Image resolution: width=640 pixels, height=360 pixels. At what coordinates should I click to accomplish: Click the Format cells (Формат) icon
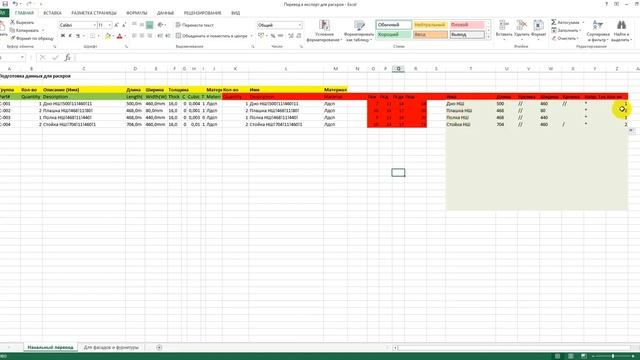tap(538, 25)
